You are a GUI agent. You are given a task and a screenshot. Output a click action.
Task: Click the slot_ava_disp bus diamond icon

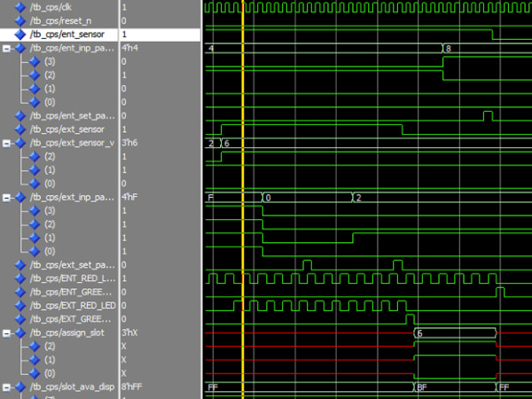coord(20,387)
